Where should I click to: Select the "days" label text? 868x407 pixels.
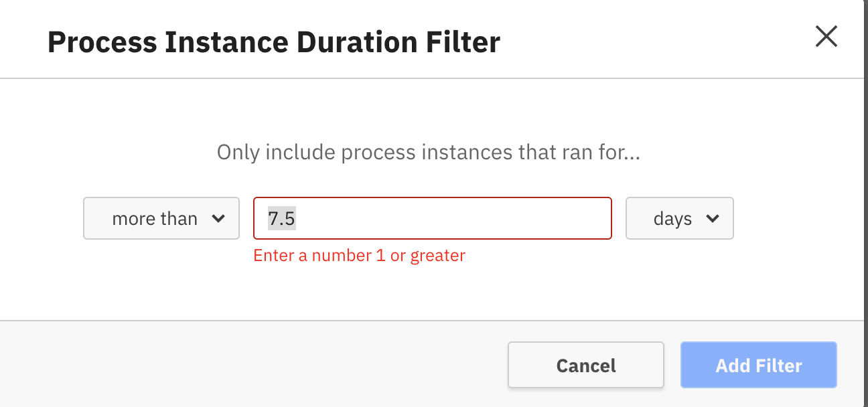coord(672,219)
